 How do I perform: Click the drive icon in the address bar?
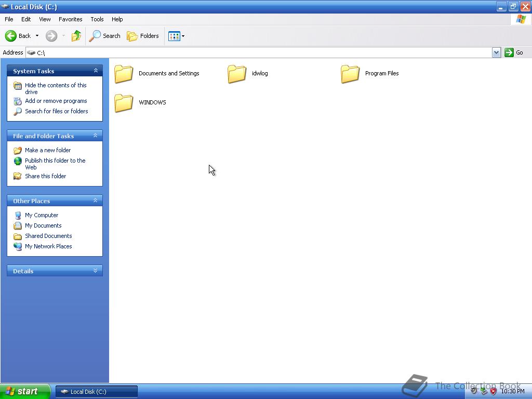pyautogui.click(x=31, y=52)
